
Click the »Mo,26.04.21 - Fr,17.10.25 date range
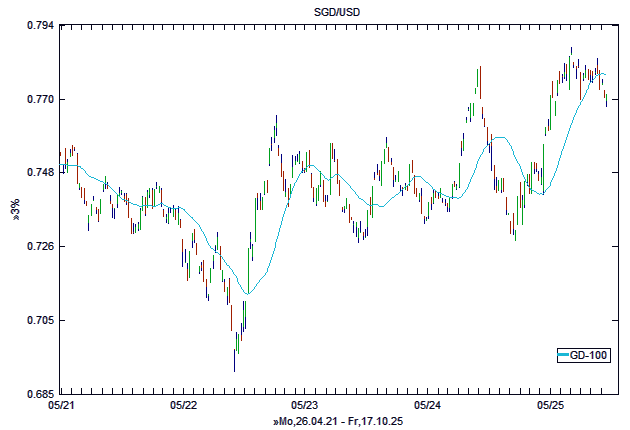(x=337, y=422)
